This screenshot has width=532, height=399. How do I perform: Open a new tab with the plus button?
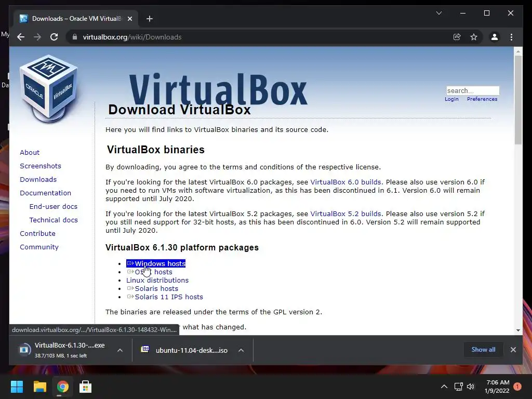click(149, 19)
